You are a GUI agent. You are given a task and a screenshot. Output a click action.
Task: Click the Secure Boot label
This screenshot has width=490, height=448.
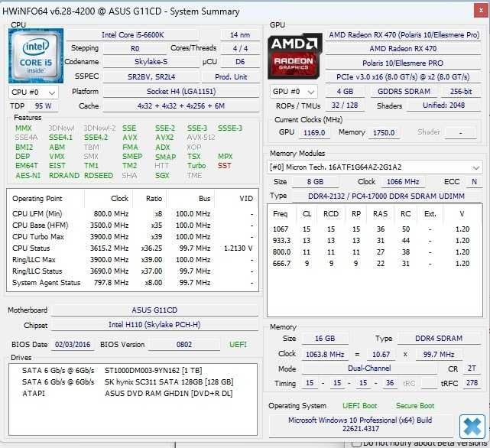(415, 406)
